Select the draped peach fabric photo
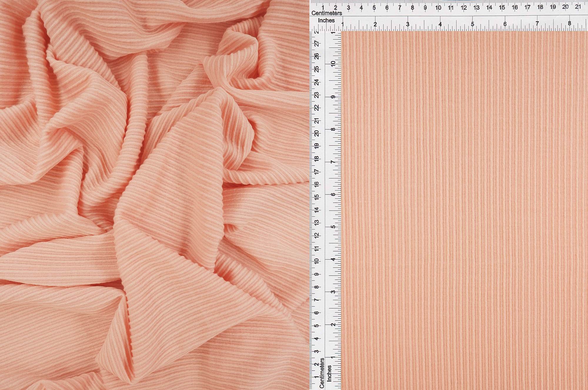588x390 pixels. point(154,195)
